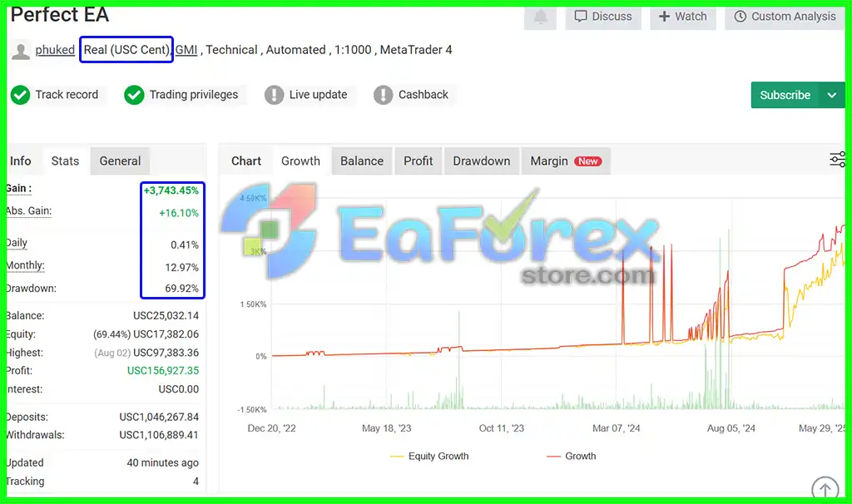Click the Live update label
Image resolution: width=852 pixels, height=504 pixels.
tap(319, 95)
